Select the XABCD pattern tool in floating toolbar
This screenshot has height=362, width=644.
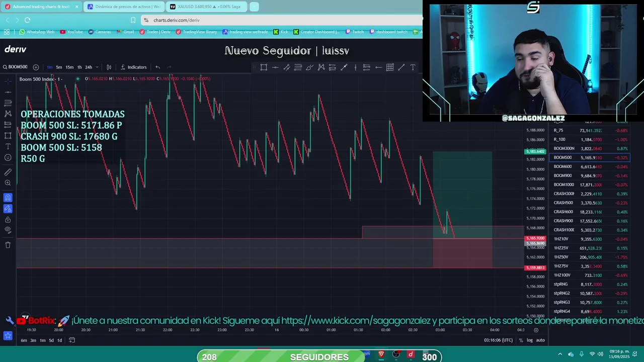tap(321, 67)
